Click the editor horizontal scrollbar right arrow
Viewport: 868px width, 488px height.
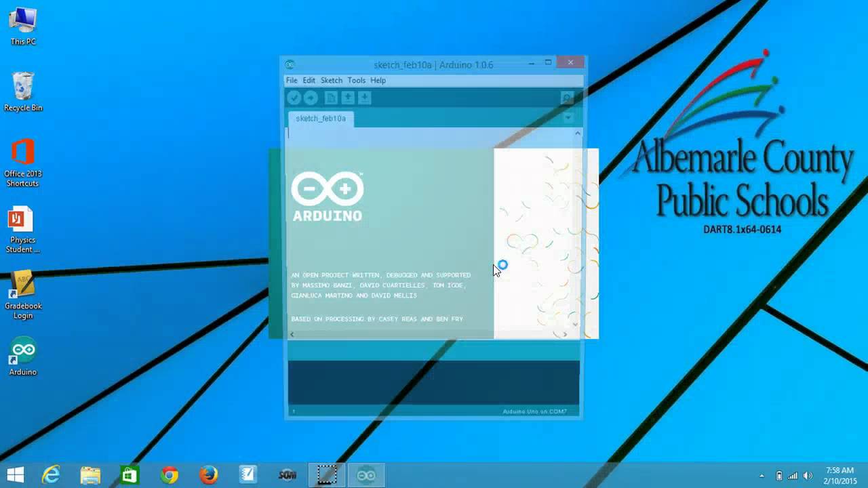click(x=565, y=334)
